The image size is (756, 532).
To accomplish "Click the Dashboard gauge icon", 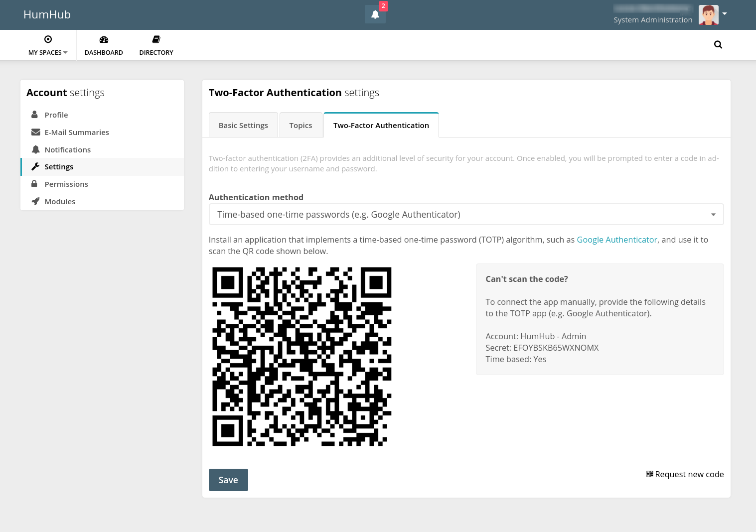I will point(104,39).
